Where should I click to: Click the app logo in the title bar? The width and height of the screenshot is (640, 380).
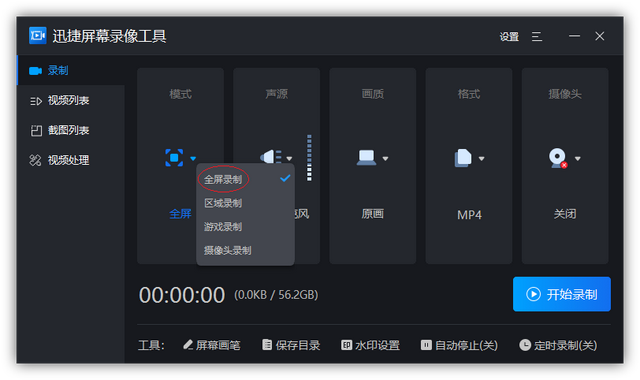click(38, 36)
